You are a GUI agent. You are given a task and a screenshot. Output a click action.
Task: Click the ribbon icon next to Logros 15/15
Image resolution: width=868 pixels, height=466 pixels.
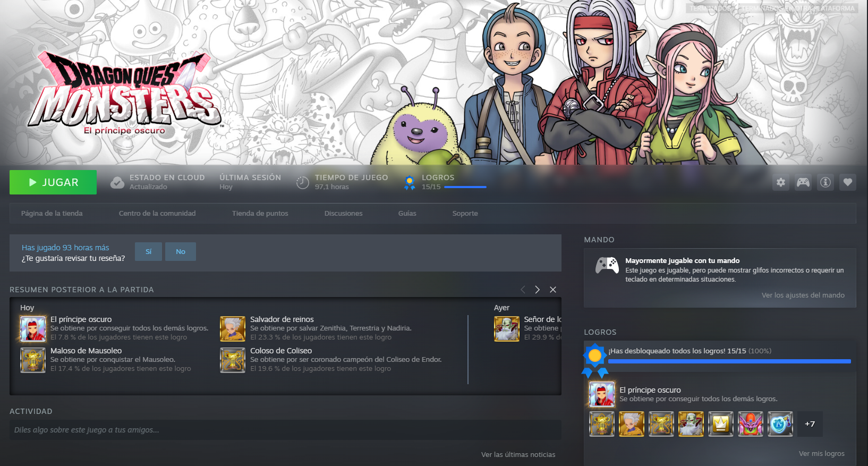pyautogui.click(x=409, y=183)
